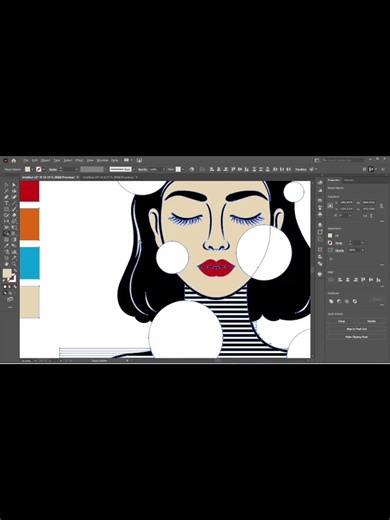The width and height of the screenshot is (390, 520).
Task: Open the File menu
Action: pos(26,160)
